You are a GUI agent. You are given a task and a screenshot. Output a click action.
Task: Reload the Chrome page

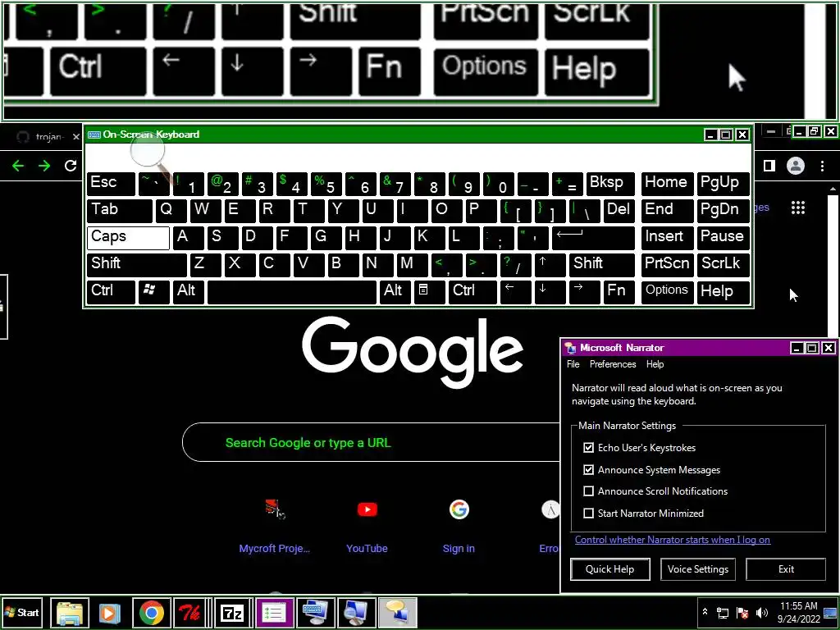coord(71,166)
